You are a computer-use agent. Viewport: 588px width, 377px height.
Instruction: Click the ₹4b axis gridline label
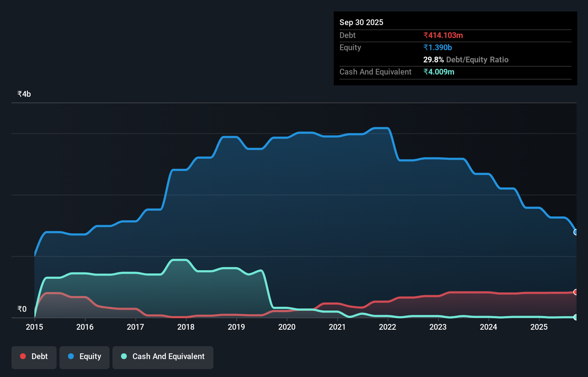24,94
